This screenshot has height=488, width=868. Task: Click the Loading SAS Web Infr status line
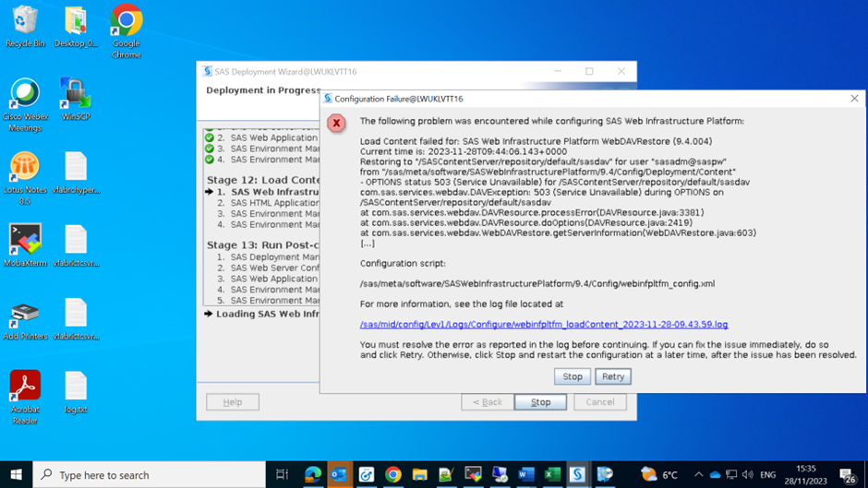click(262, 314)
